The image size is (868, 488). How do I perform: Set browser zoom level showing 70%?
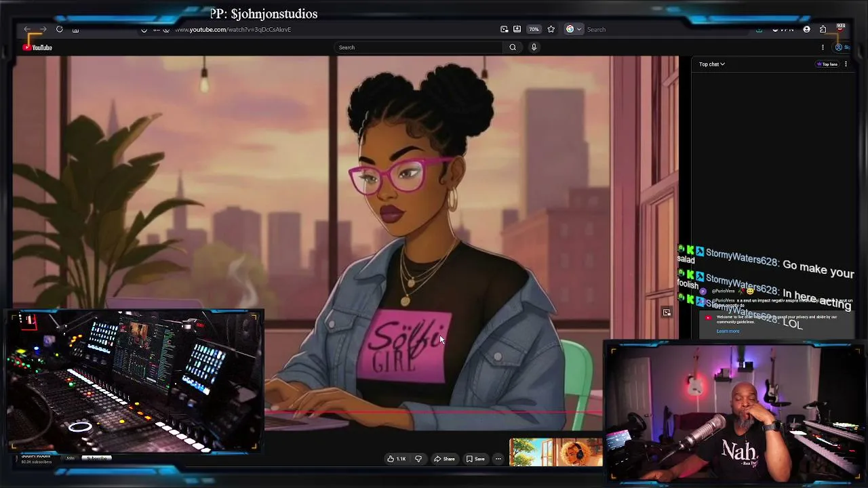coord(534,29)
